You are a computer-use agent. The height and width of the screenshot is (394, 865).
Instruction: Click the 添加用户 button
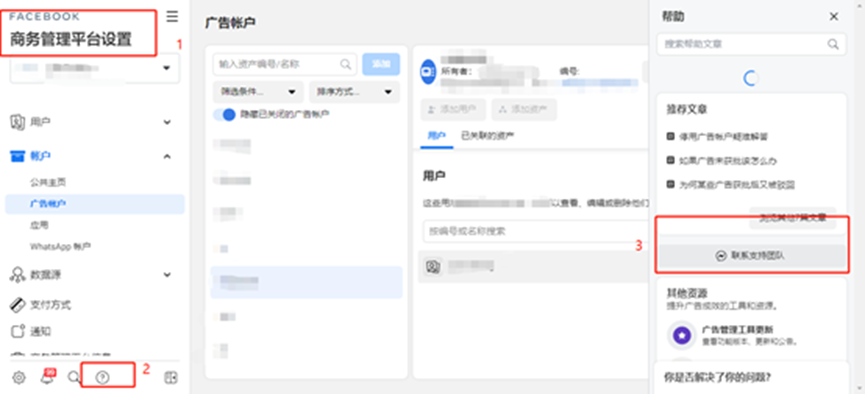[x=453, y=109]
